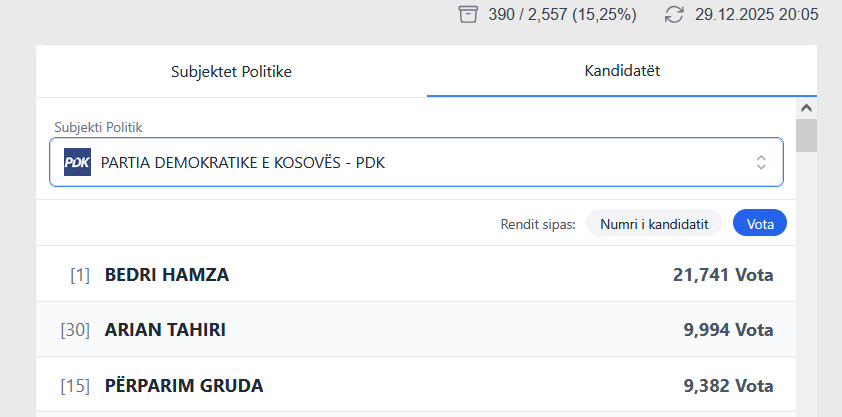
Task: Expand the dropdown using its chevron arrows
Action: [x=761, y=162]
